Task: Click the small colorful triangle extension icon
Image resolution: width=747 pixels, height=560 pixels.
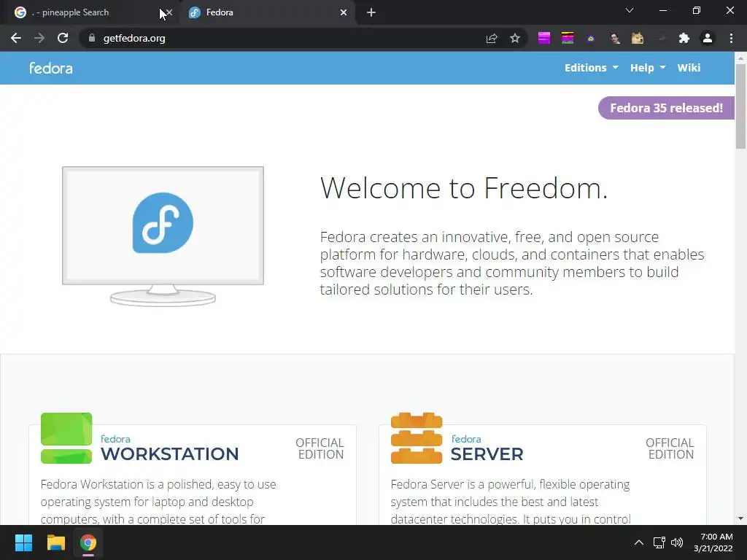Action: [591, 39]
